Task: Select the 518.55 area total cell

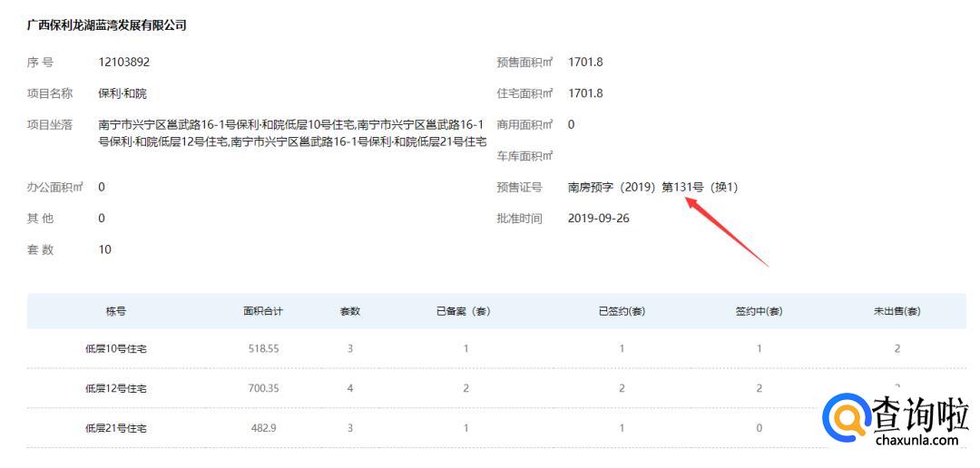Action: (263, 349)
